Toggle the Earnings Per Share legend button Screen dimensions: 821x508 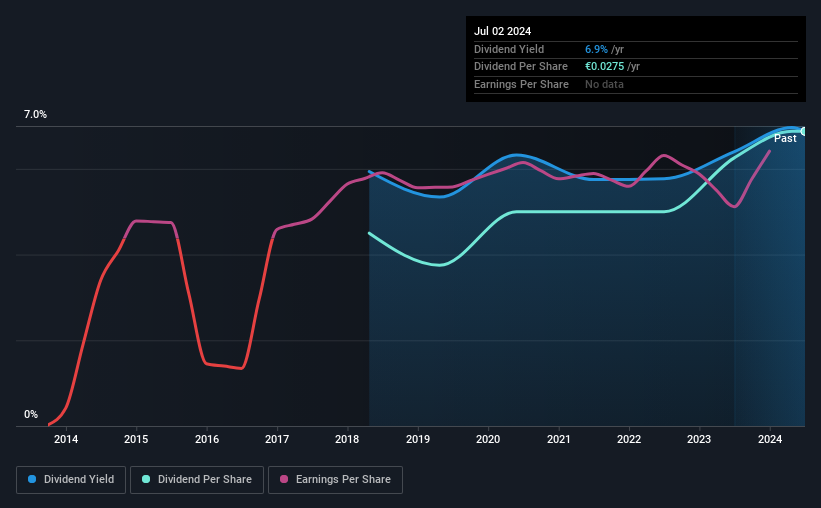tap(335, 480)
